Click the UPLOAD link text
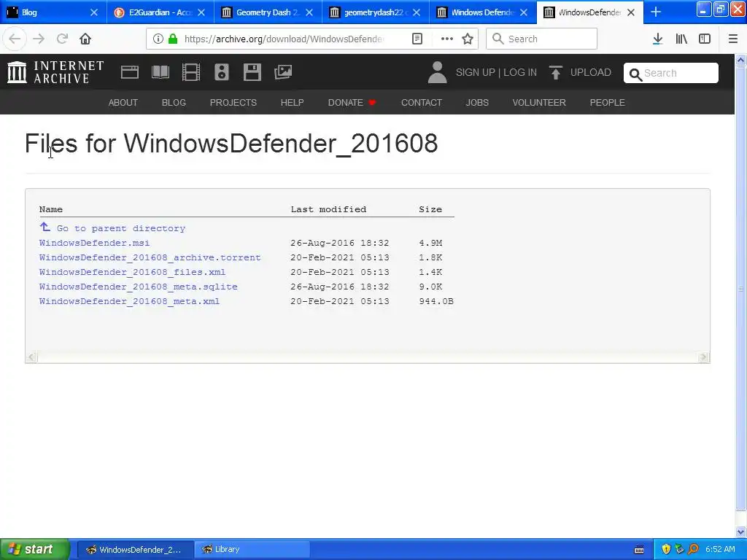 click(591, 72)
